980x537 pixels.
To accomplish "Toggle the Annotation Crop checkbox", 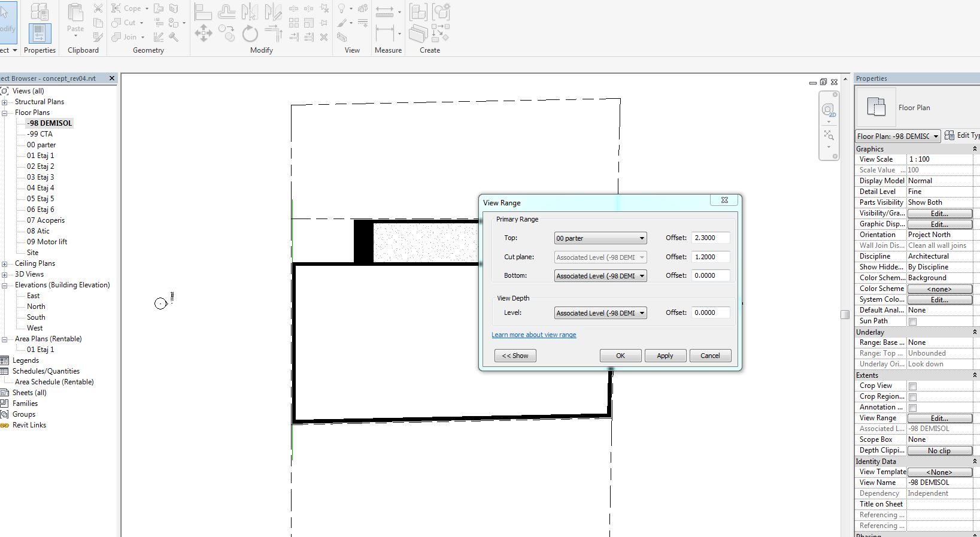I will point(913,408).
